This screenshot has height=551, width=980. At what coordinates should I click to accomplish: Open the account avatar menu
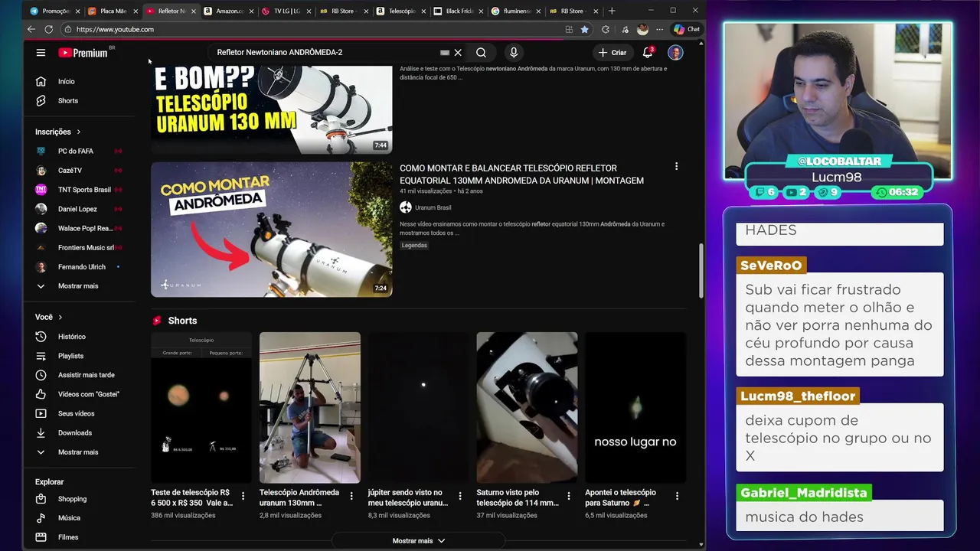(675, 53)
